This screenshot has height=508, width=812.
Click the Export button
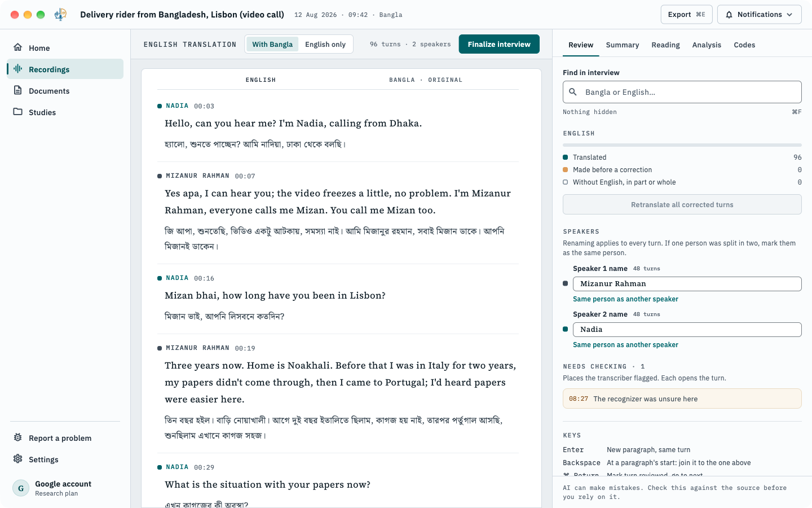tap(686, 15)
